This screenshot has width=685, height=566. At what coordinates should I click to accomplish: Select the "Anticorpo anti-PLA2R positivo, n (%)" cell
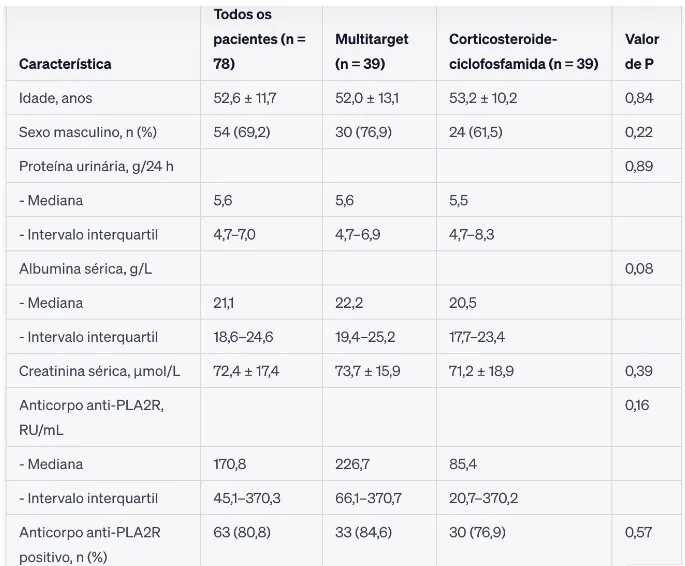pyautogui.click(x=89, y=543)
